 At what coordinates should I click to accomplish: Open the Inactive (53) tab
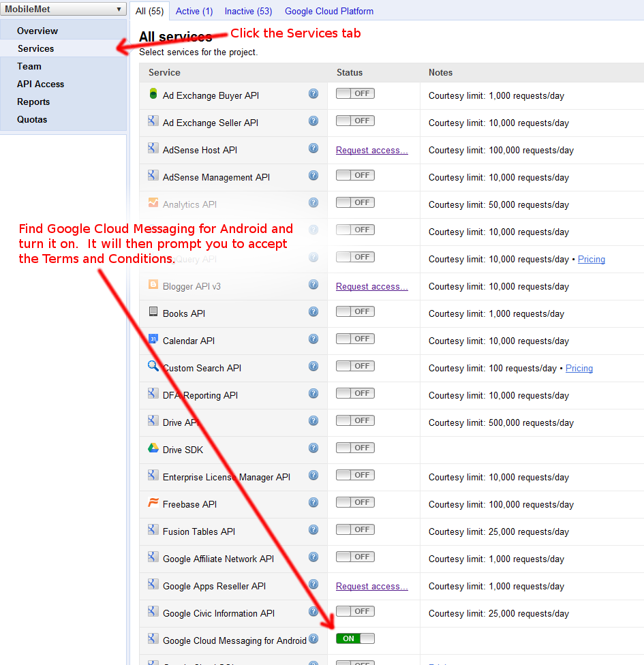248,11
